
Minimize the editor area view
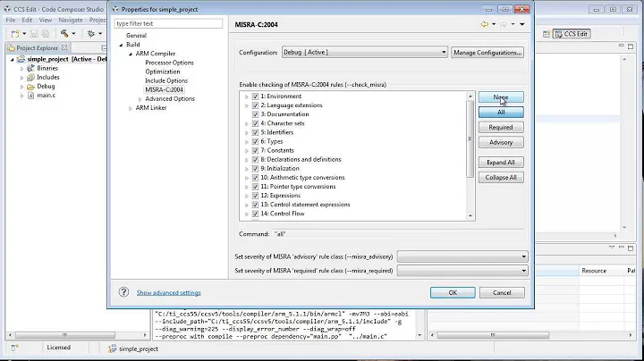622,46
